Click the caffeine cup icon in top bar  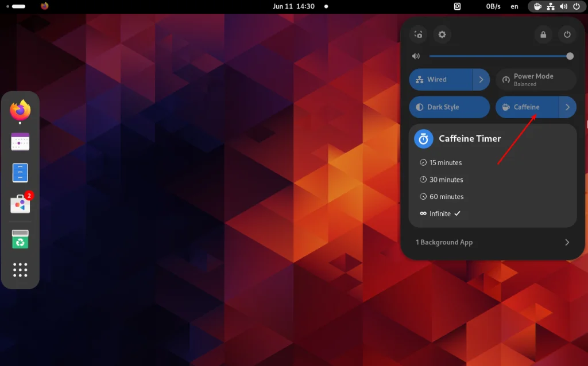point(537,6)
